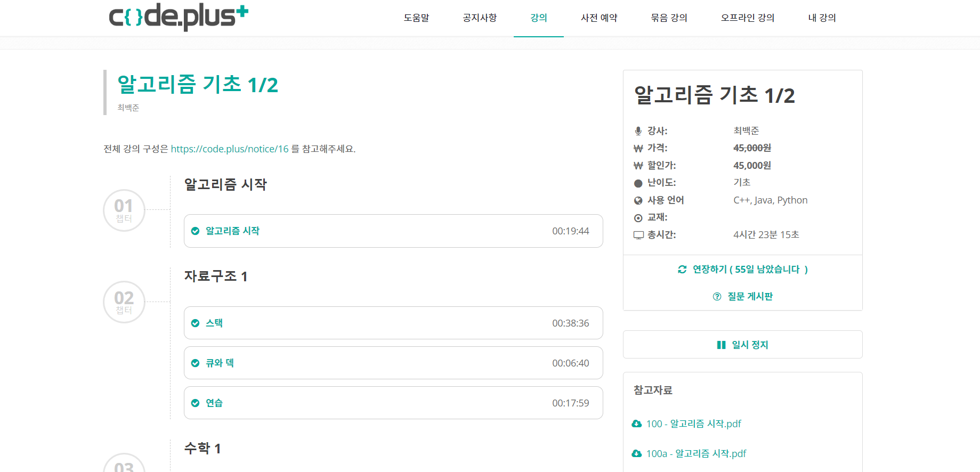Image resolution: width=980 pixels, height=472 pixels.
Task: Go to 내 강의 page
Action: point(822,18)
